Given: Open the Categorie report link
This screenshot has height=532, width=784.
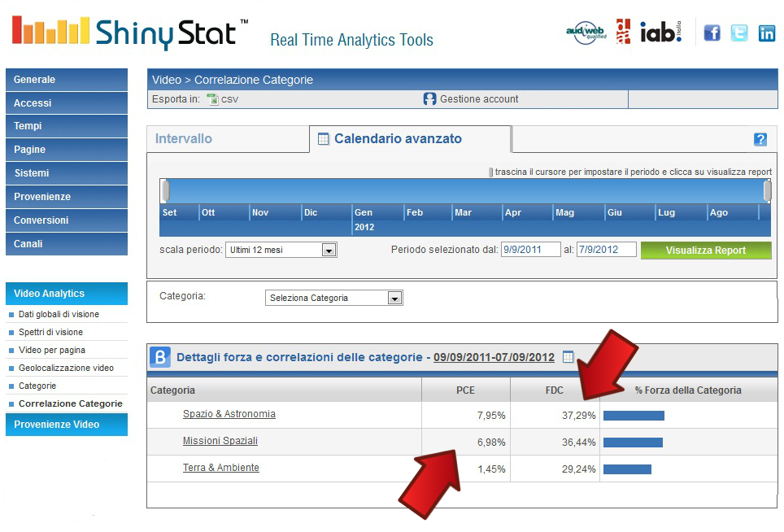Looking at the screenshot, I should coord(37,386).
